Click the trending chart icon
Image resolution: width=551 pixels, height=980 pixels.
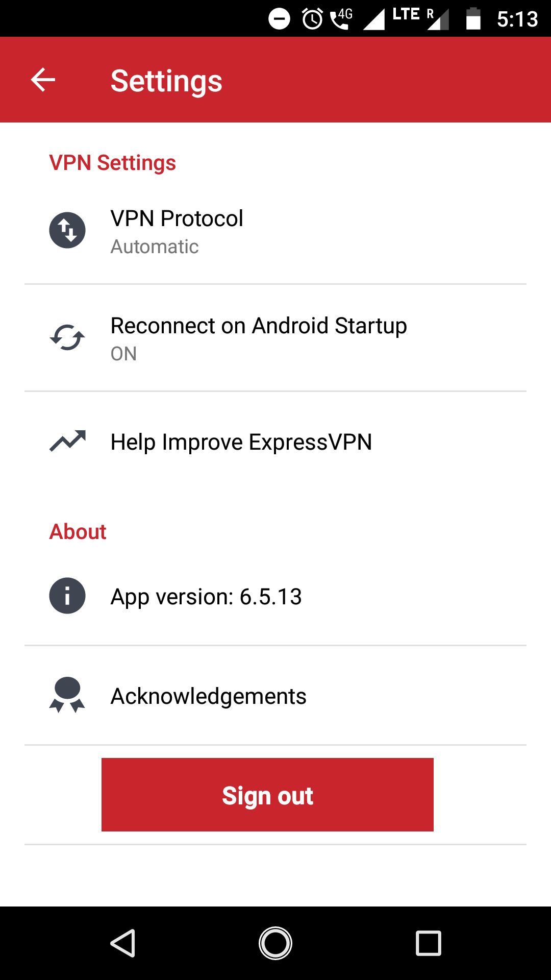pos(67,441)
